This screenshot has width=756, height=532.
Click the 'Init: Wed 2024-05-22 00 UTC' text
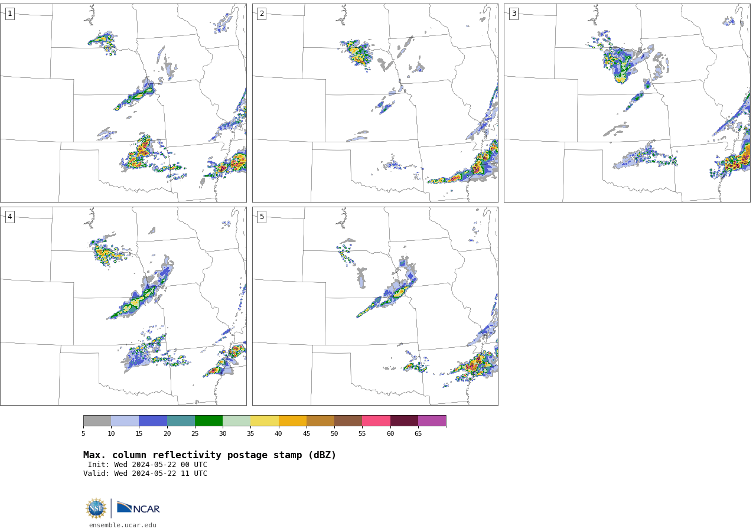pos(148,465)
